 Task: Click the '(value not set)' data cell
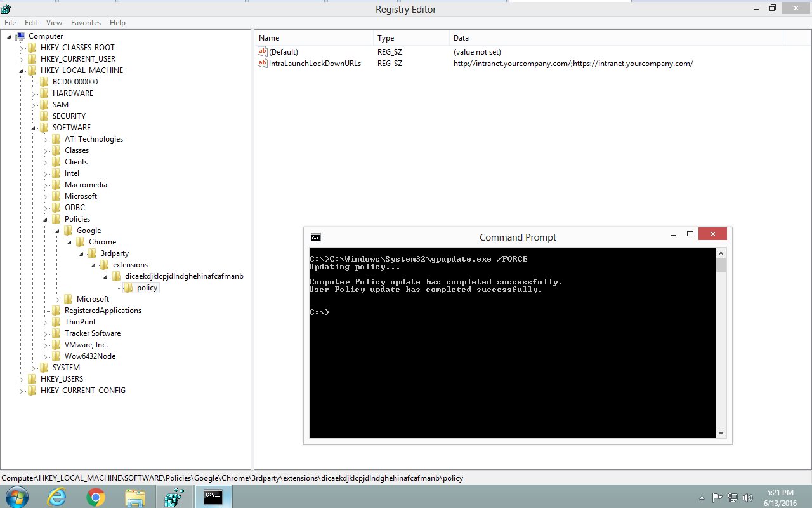(x=477, y=52)
